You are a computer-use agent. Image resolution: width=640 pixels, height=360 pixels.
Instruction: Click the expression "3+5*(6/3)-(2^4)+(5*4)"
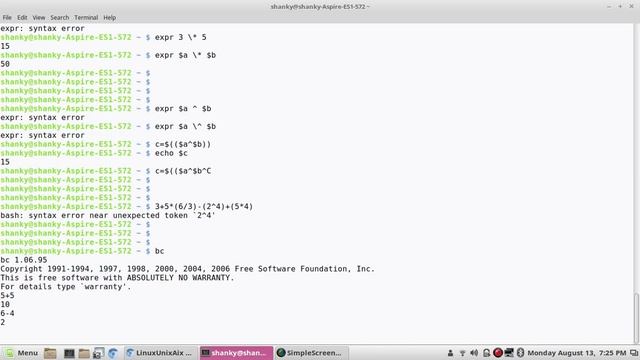coord(204,207)
